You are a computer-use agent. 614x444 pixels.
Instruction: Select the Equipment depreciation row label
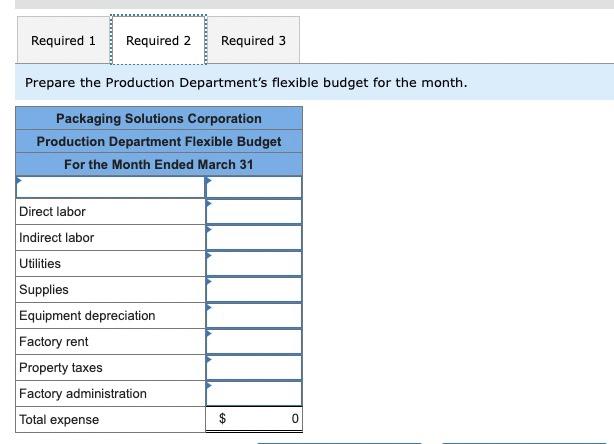point(88,316)
